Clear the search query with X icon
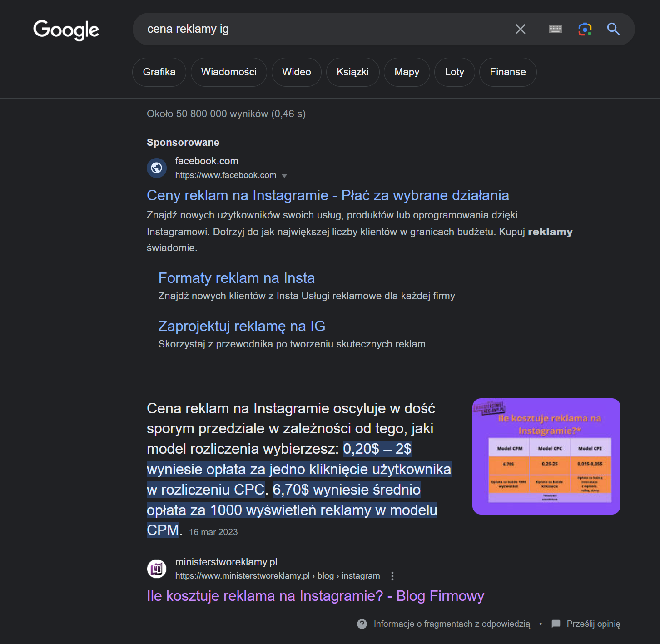Viewport: 660px width, 644px height. coord(521,29)
